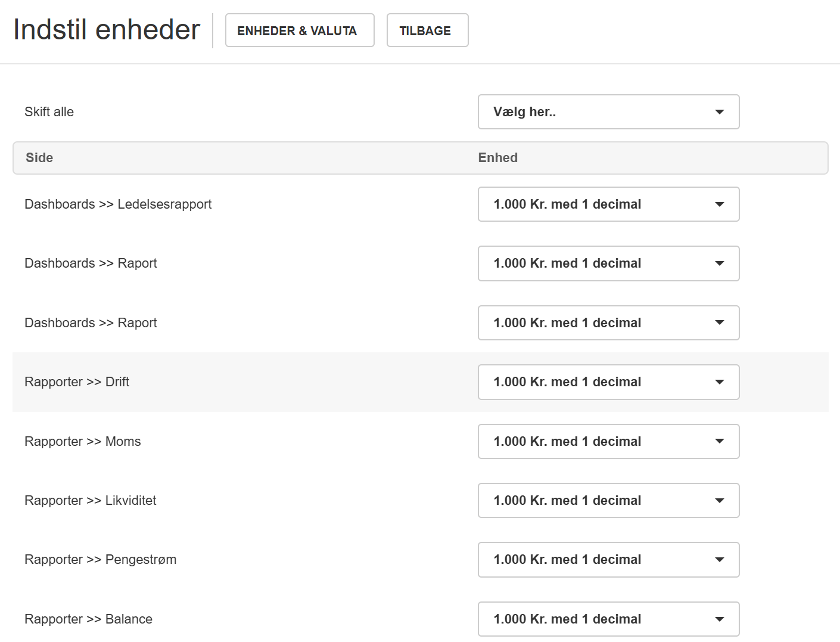Click the Enhed column header
This screenshot has width=840, height=642.
click(x=497, y=158)
